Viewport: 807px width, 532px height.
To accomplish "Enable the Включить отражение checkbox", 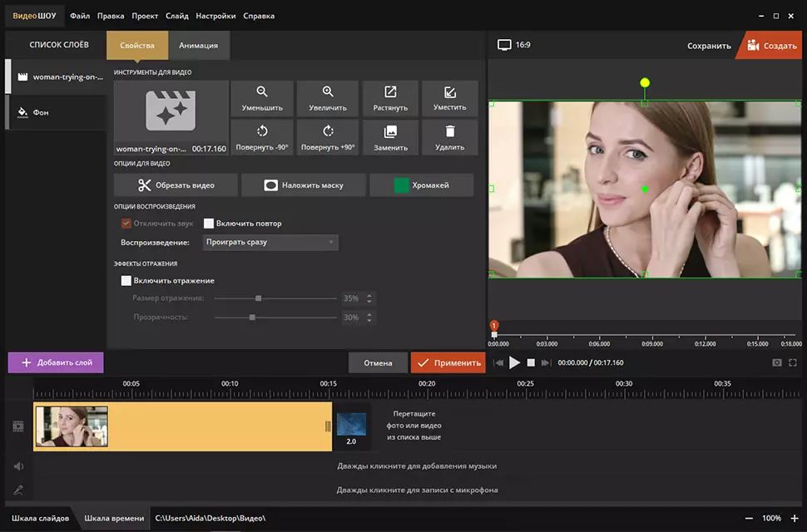I will (x=126, y=281).
